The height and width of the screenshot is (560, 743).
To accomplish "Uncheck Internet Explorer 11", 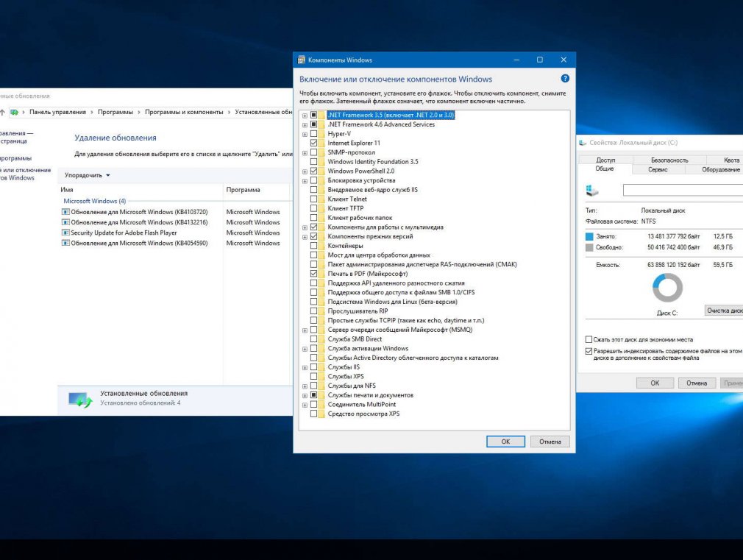I will tap(313, 143).
